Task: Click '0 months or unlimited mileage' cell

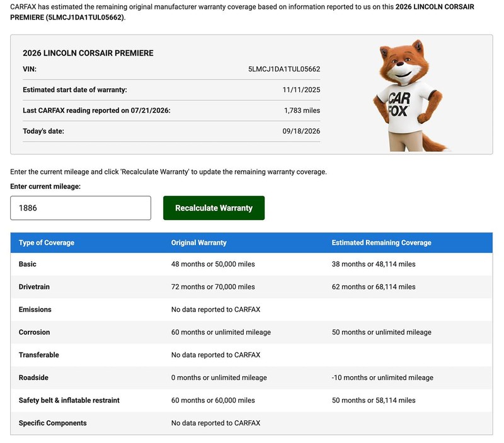Action: (219, 377)
